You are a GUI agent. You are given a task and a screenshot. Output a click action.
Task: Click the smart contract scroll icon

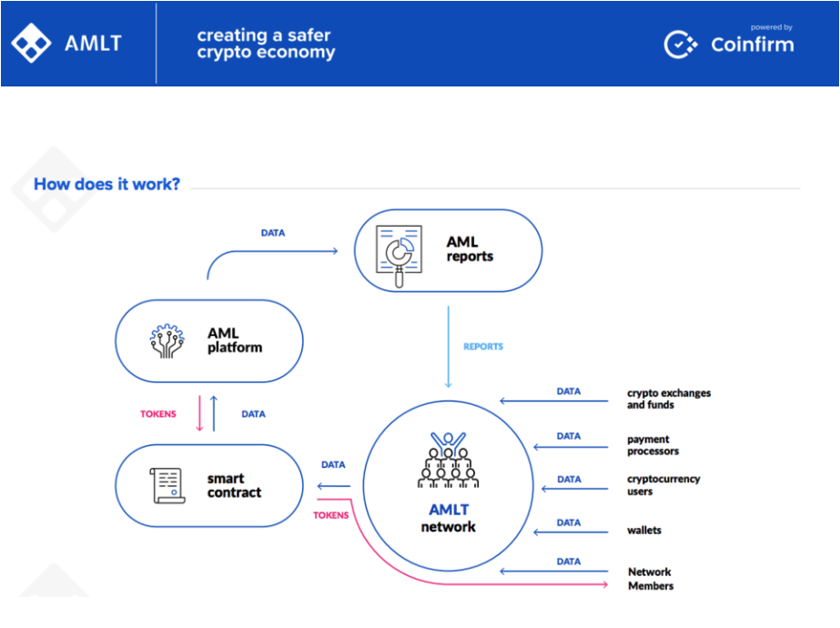click(168, 485)
